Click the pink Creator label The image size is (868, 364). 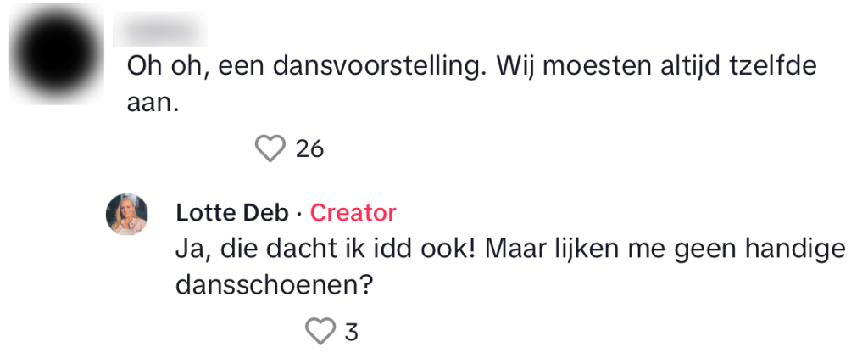click(353, 212)
